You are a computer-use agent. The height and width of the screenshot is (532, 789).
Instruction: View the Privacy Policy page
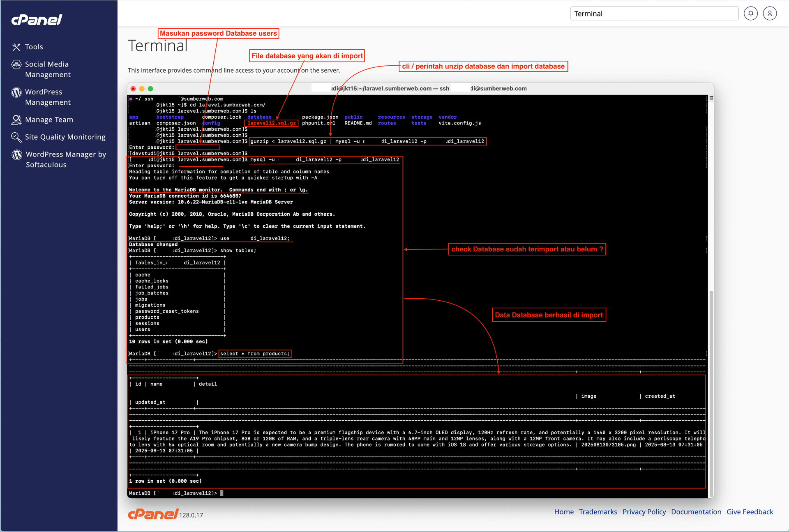[644, 512]
